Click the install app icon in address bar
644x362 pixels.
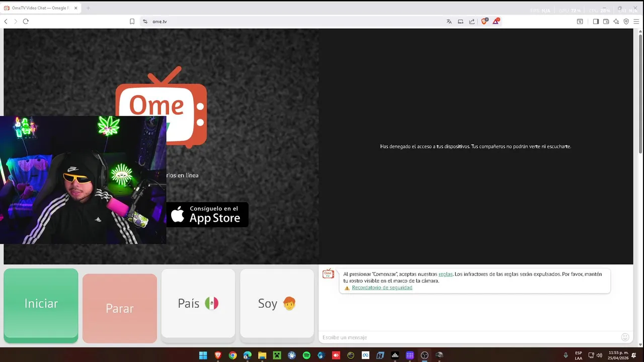[460, 22]
